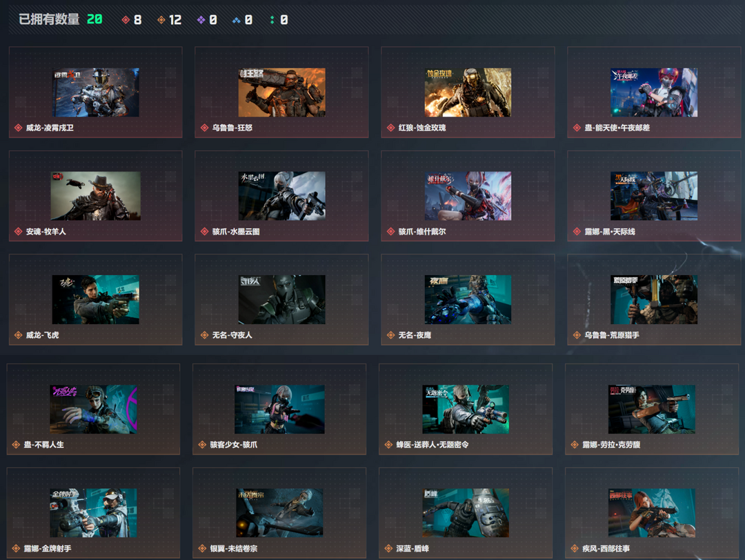Click the count 12 beside the orange icon
This screenshot has height=560, width=745.
[175, 20]
